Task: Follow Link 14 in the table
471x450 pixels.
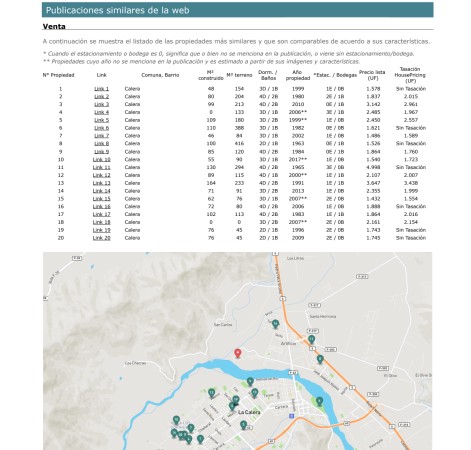Action: point(101,191)
